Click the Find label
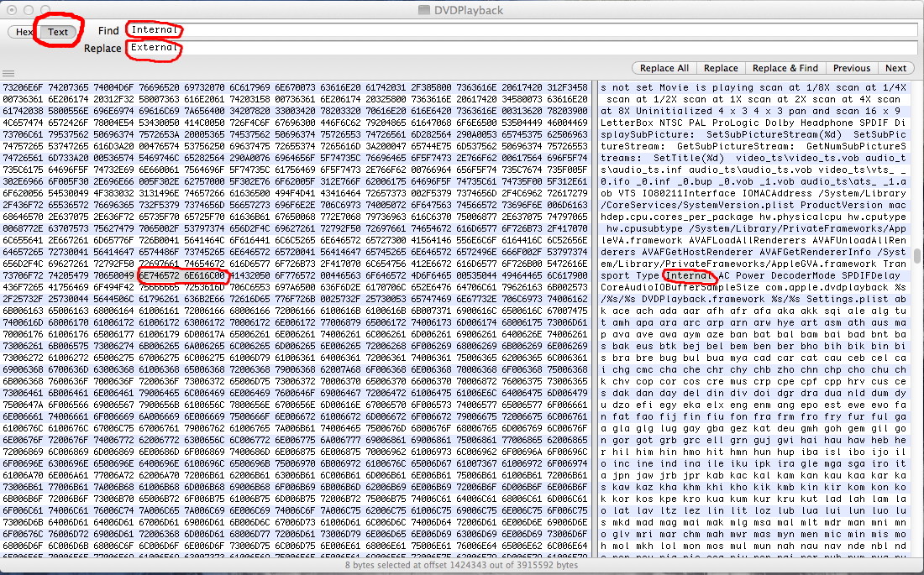This screenshot has height=575, width=924. coord(108,30)
